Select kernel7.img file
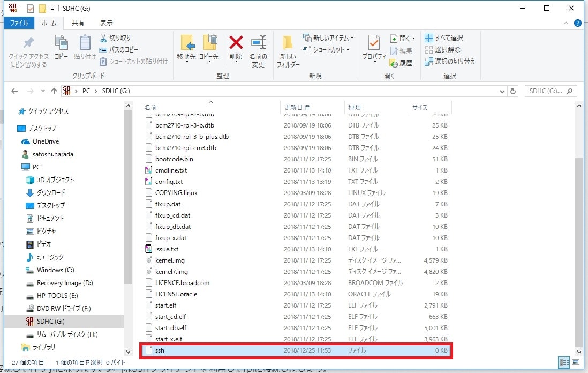Viewport: 588px width, 373px height. coord(171,272)
